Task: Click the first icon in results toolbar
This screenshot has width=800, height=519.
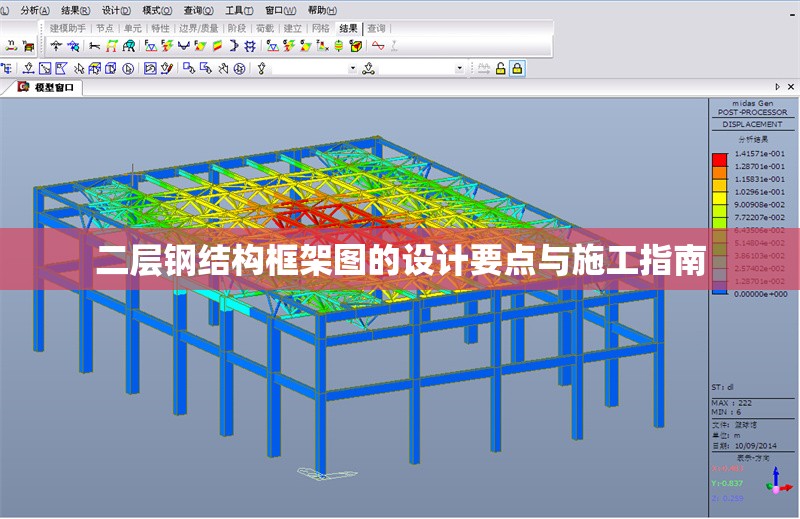Action: point(10,46)
